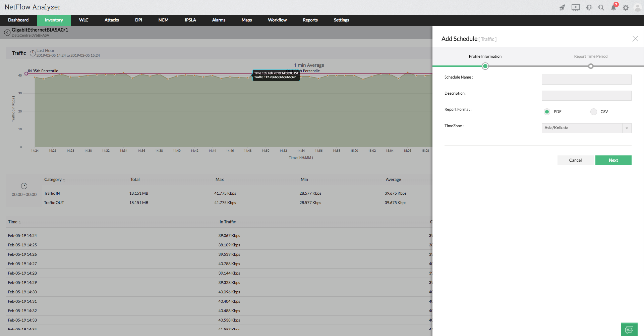644x336 pixels.
Task: Open the presentation video icon
Action: click(x=576, y=7)
